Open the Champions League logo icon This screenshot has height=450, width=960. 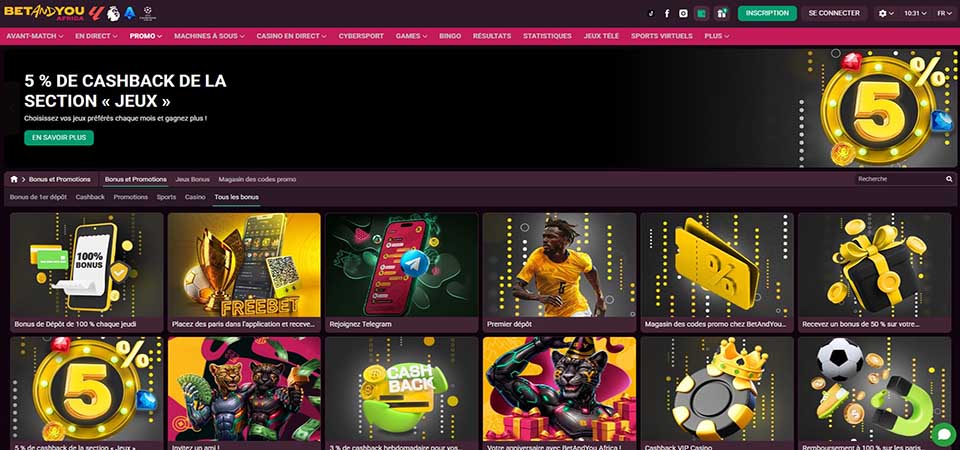[x=148, y=13]
